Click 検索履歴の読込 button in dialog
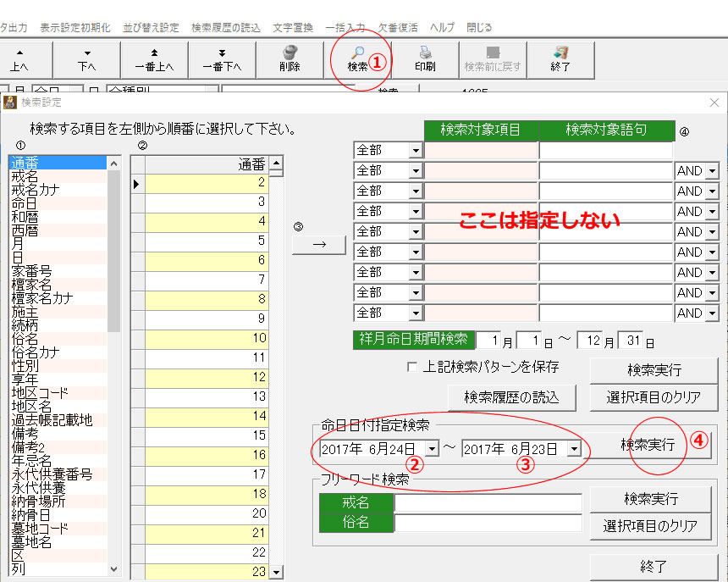Image resolution: width=728 pixels, height=582 pixels. [x=511, y=397]
